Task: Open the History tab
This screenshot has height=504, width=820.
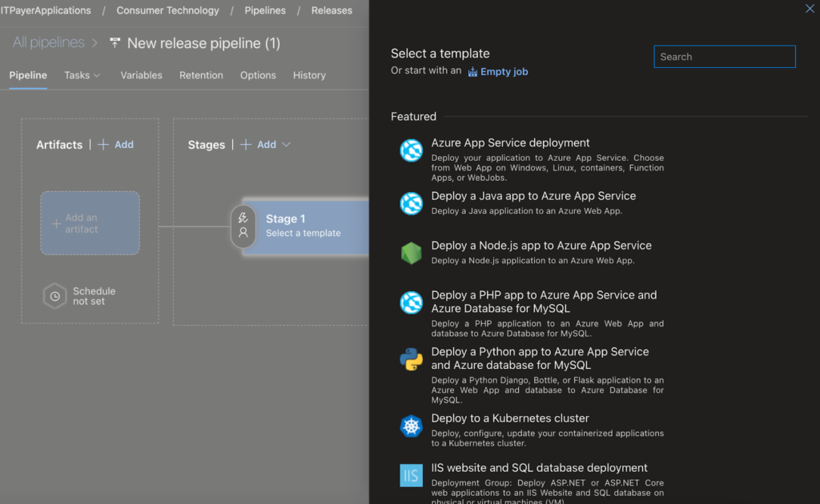Action: click(x=309, y=75)
